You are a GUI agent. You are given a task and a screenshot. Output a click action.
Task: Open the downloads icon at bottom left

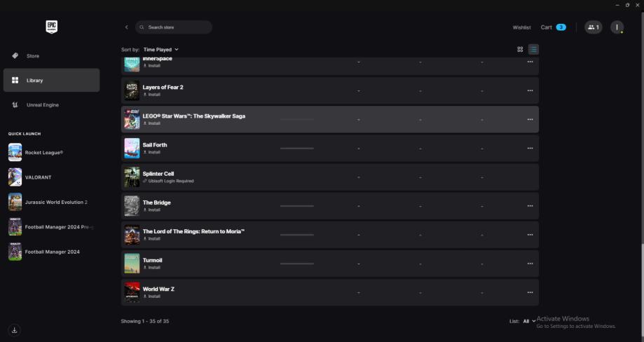coord(15,329)
